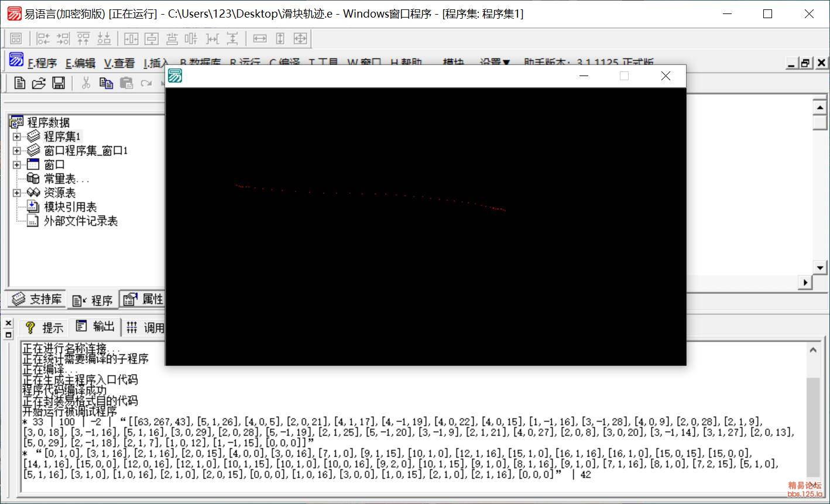830x504 pixels.
Task: Click the Cut scissors icon
Action: coord(86,83)
